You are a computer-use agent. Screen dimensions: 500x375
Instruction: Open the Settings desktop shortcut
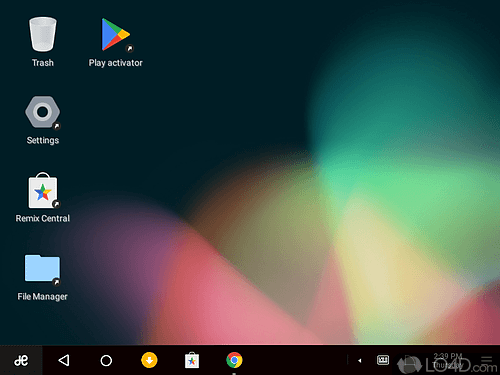coord(43,112)
